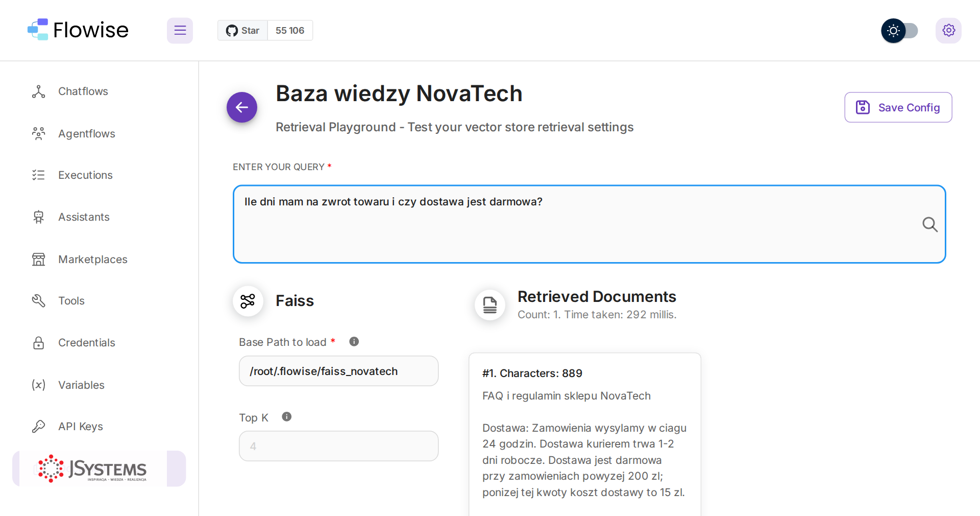980x516 pixels.
Task: Open the 55 106 stargazers count
Action: point(290,31)
